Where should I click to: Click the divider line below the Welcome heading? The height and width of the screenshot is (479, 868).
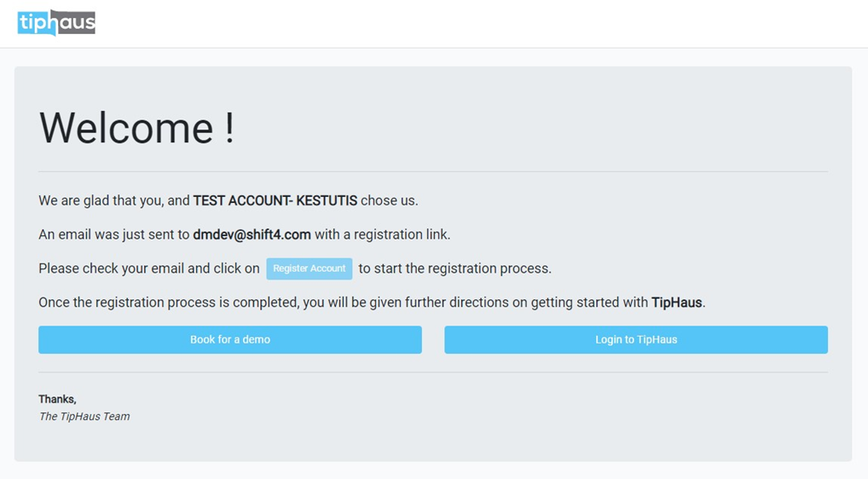pyautogui.click(x=433, y=172)
